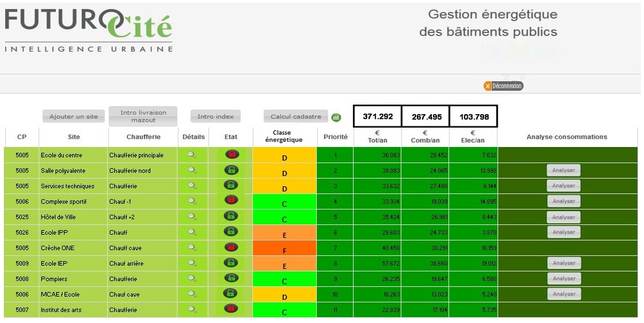Click total cost value 40.458
The height and width of the screenshot is (323, 644).
390,248
